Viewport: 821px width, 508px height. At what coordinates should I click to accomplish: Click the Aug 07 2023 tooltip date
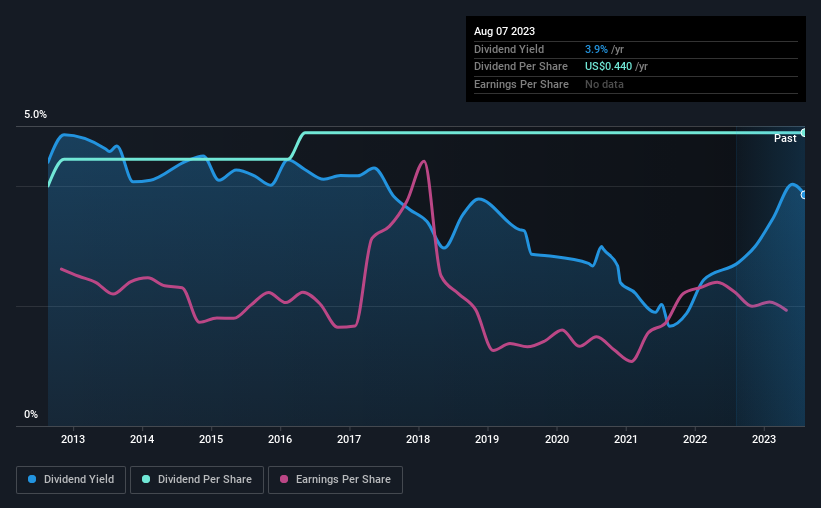tap(504, 31)
